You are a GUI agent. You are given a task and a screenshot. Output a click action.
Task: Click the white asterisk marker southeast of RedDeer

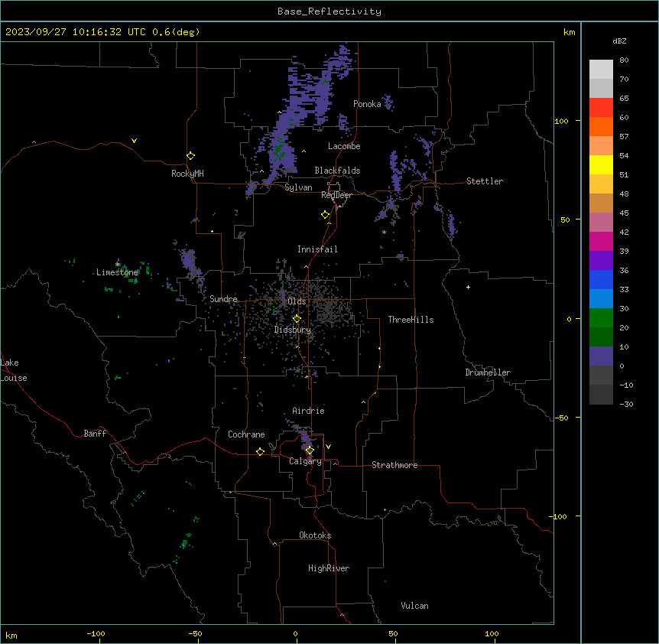(384, 232)
